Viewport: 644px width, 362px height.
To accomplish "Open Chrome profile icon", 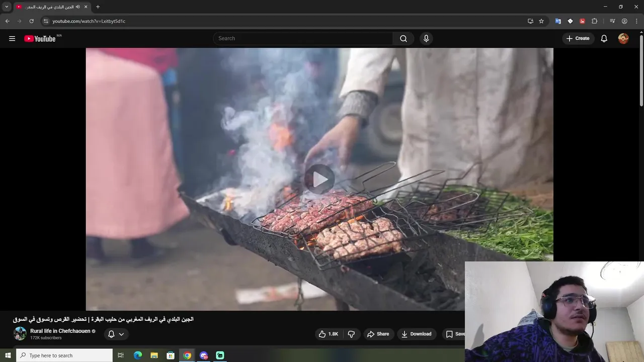I will tap(624, 21).
